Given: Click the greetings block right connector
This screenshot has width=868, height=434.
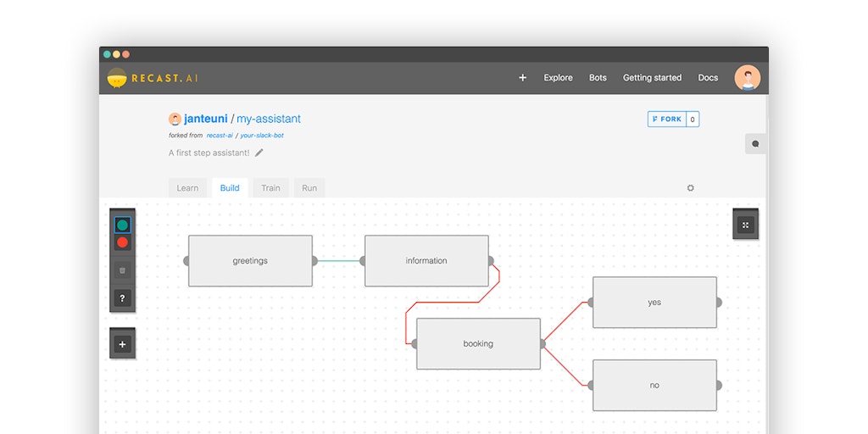Looking at the screenshot, I should point(314,261).
